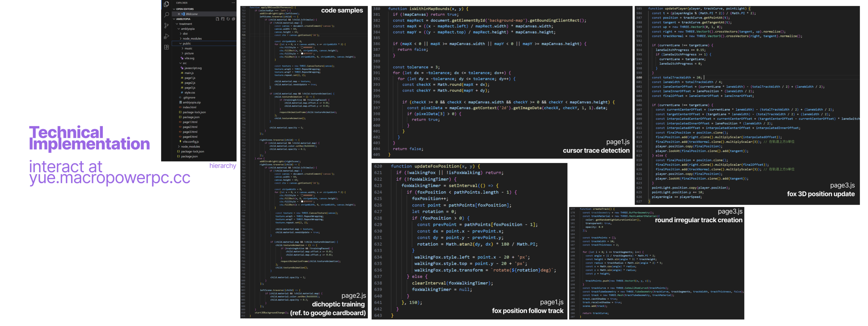Viewport: 868px width, 326px height.
Task: Open the Source Control view
Action: pos(166,26)
